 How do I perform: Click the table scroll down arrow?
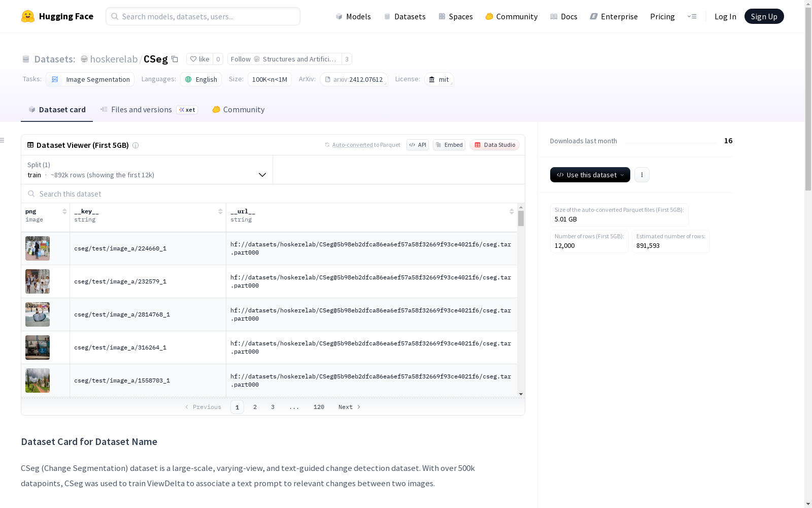point(521,394)
